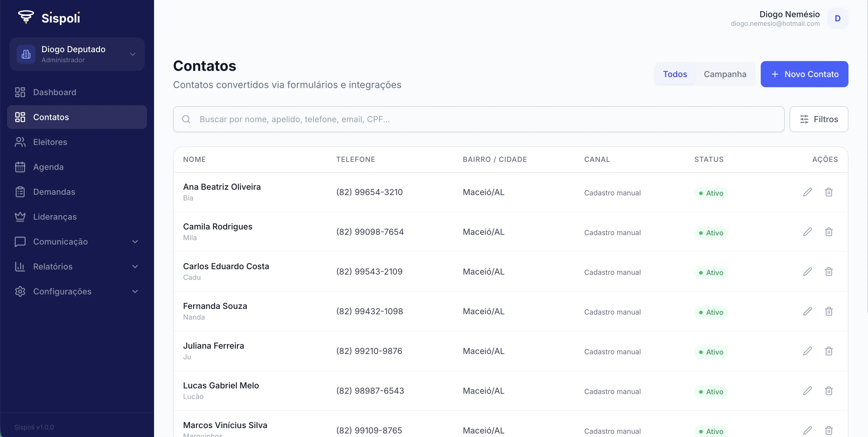The image size is (868, 437).
Task: Click the TELEFONE column header
Action: tap(355, 160)
